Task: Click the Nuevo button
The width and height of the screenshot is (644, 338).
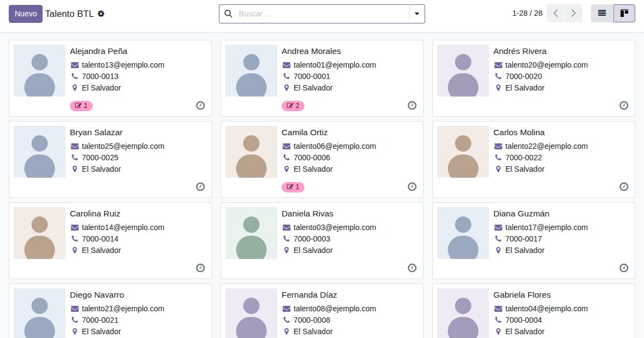Action: pyautogui.click(x=26, y=14)
